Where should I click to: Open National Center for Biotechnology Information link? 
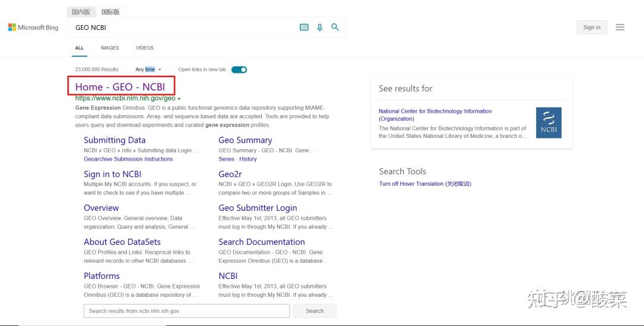coord(435,115)
